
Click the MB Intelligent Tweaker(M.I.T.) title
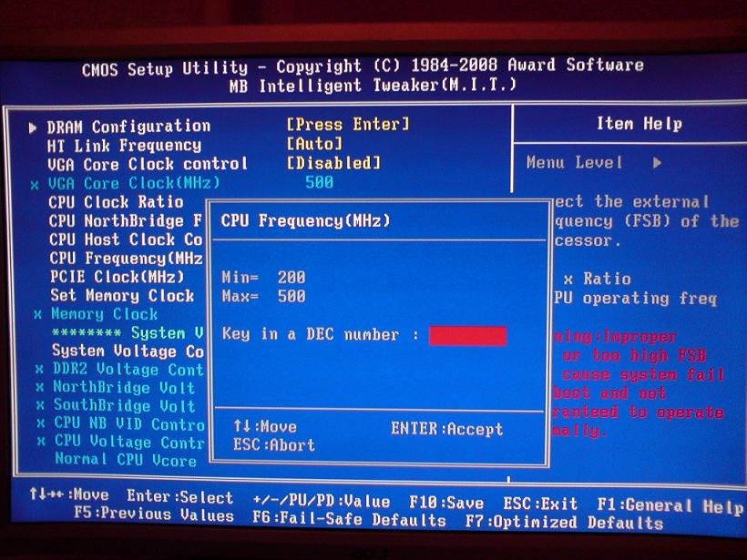(x=373, y=86)
